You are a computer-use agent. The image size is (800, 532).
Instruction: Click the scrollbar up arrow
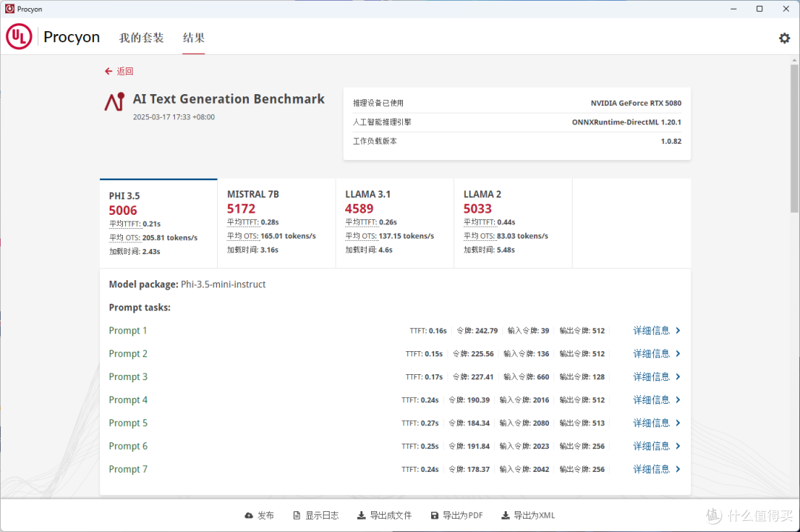point(794,60)
